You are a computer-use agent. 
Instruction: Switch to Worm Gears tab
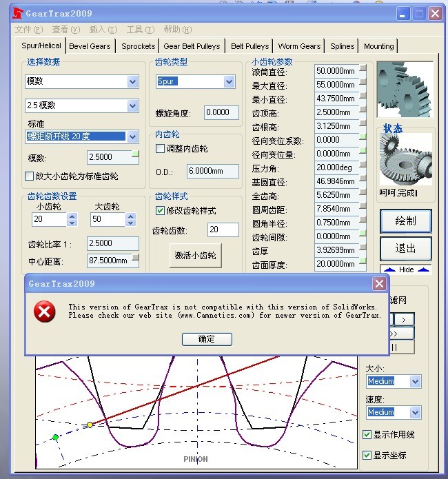(x=299, y=46)
